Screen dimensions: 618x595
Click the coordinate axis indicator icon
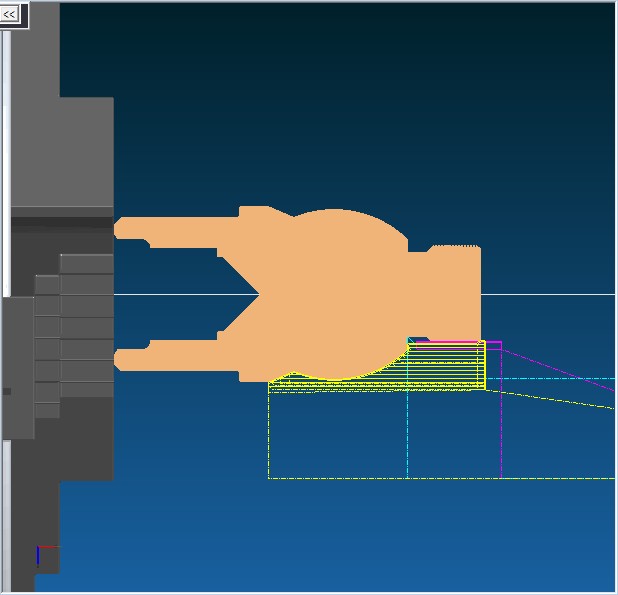tap(47, 556)
